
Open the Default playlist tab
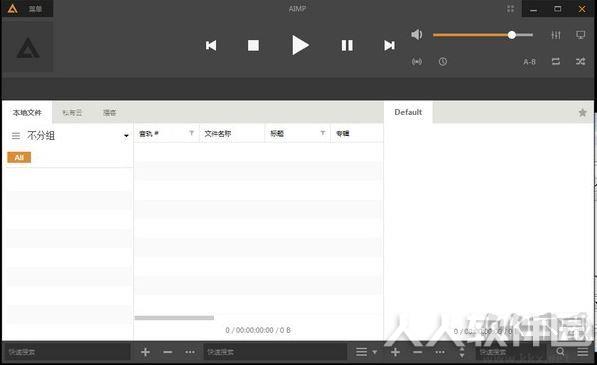point(408,112)
